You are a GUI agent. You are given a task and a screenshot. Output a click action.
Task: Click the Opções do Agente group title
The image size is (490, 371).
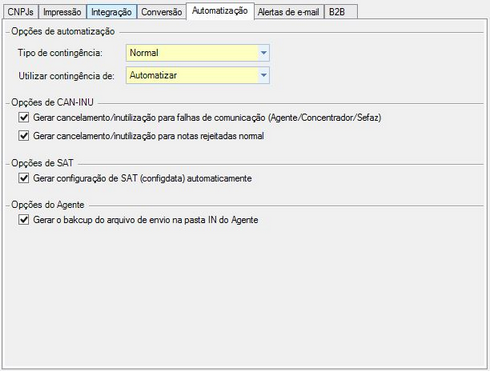[48, 205]
